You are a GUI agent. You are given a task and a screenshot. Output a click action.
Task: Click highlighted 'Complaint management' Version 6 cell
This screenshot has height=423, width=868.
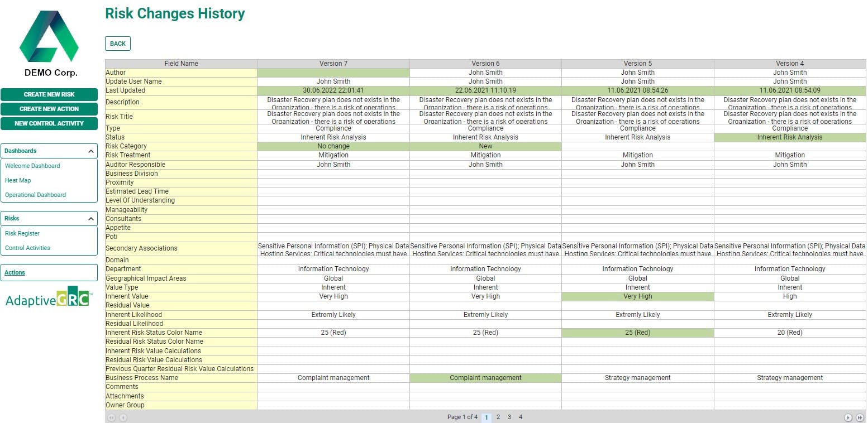tap(485, 378)
